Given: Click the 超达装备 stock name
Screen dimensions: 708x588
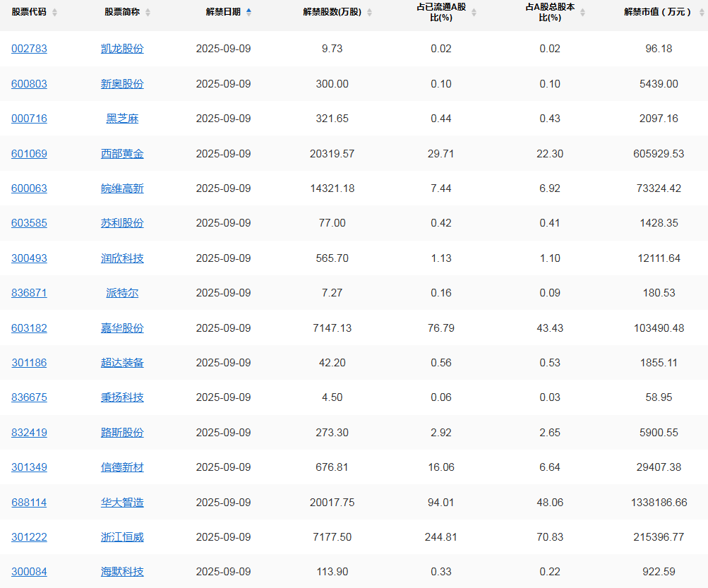Looking at the screenshot, I should [x=122, y=363].
